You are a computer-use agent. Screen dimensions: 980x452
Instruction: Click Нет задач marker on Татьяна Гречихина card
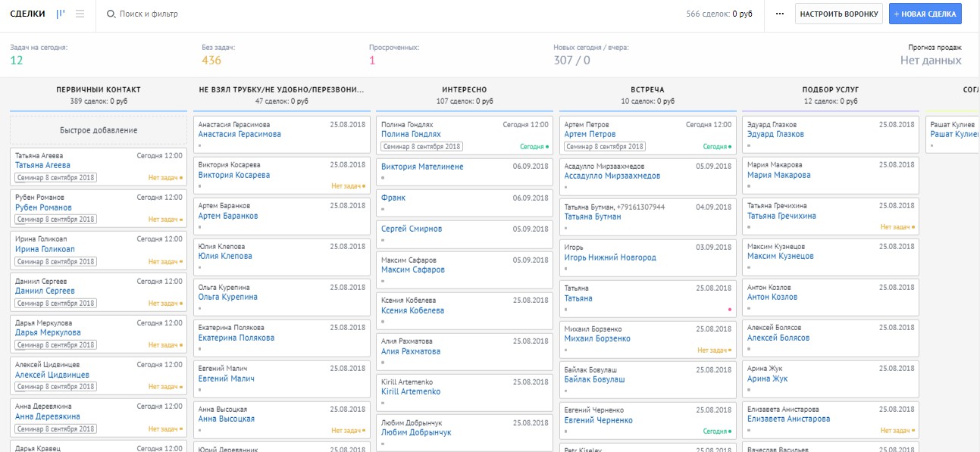click(x=897, y=226)
